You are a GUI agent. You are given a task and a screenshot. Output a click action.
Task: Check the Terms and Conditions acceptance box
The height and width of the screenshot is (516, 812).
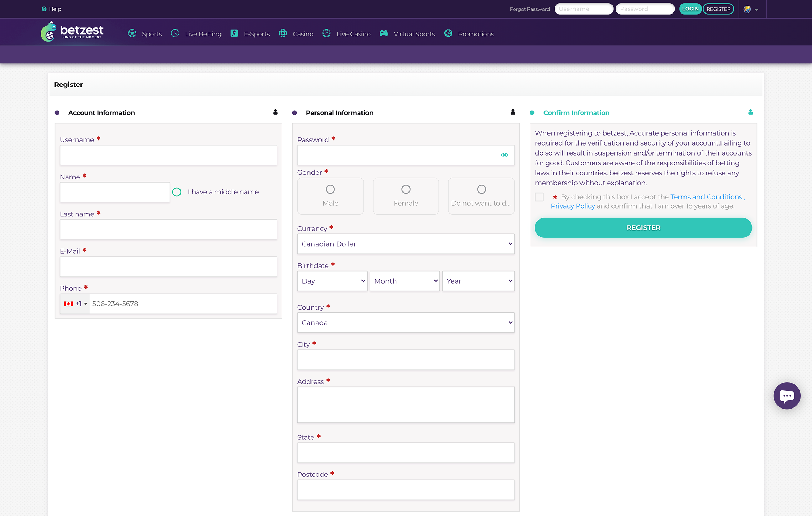[539, 197]
